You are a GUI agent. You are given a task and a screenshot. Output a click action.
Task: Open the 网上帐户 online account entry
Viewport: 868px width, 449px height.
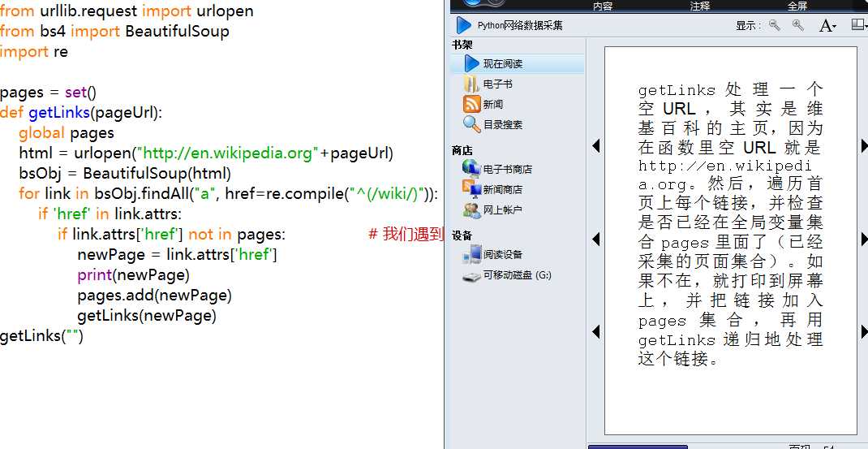[492, 210]
